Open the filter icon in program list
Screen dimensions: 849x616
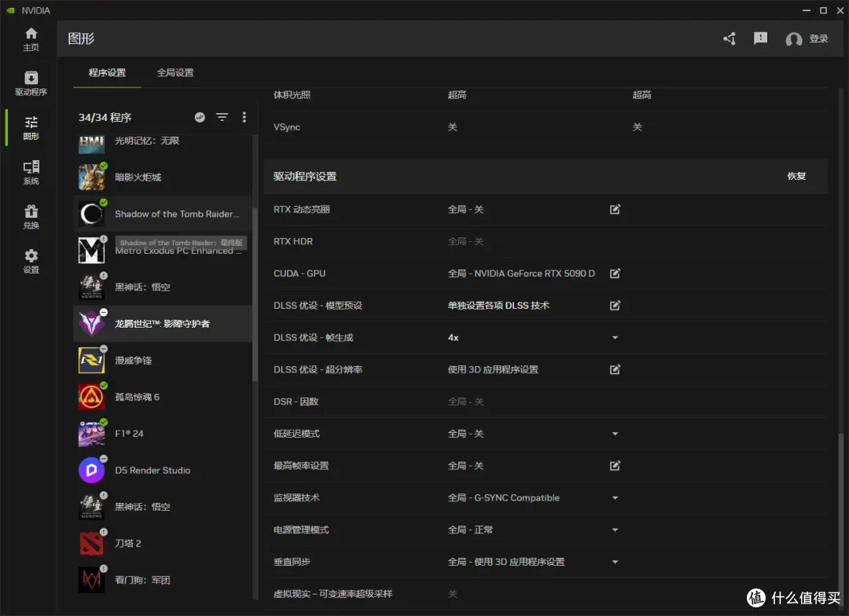click(x=222, y=117)
